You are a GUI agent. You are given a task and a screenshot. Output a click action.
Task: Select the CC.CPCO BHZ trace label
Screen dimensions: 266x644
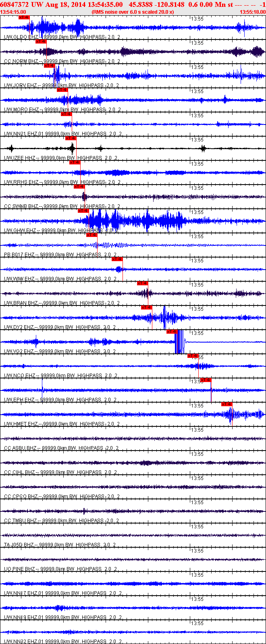tap(62, 497)
